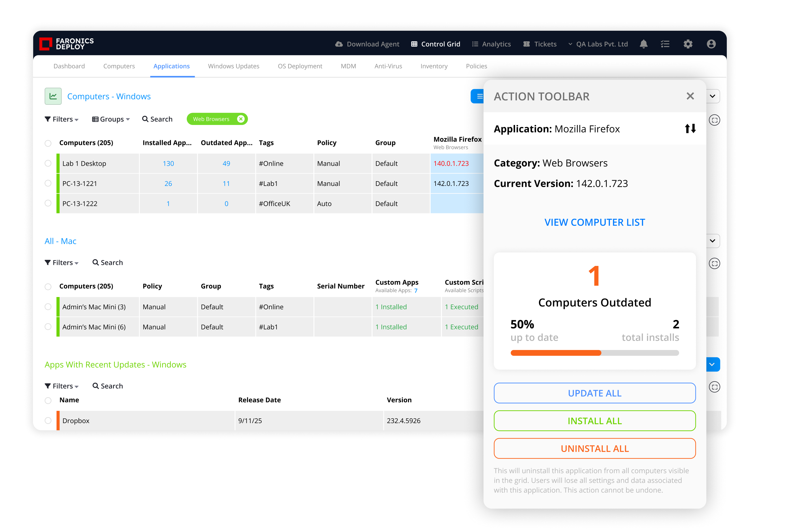The height and width of the screenshot is (532, 798).
Task: Click the notifications bell icon
Action: pos(643,44)
